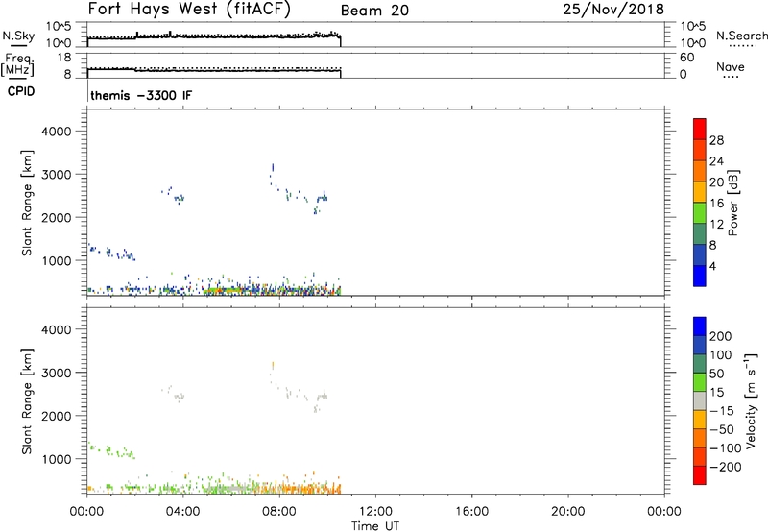Screen dimensions: 768x532
Task: Select the 8–12 dB teal Power segment
Action: [x=700, y=233]
